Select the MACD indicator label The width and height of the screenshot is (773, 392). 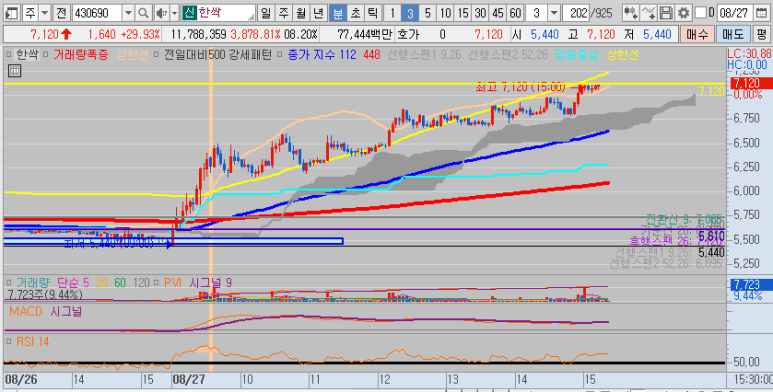pos(26,312)
